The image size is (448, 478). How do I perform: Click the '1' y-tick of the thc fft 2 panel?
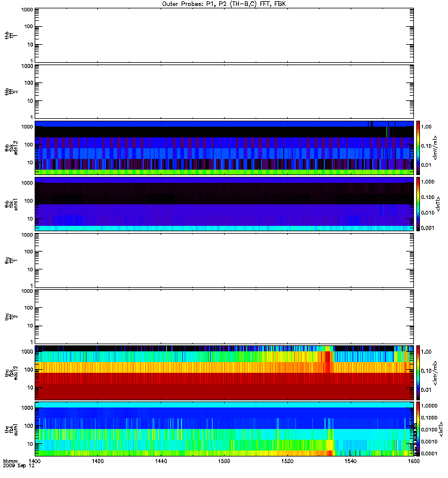(x=32, y=342)
